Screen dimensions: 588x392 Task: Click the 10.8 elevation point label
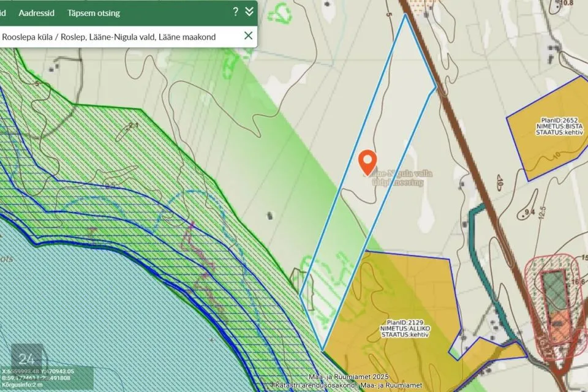[x=566, y=4]
